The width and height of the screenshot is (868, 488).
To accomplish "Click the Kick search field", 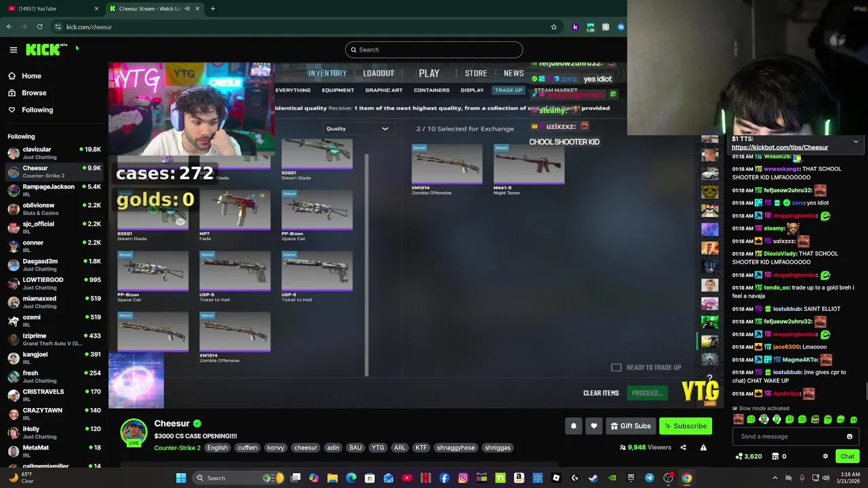I will [x=434, y=49].
